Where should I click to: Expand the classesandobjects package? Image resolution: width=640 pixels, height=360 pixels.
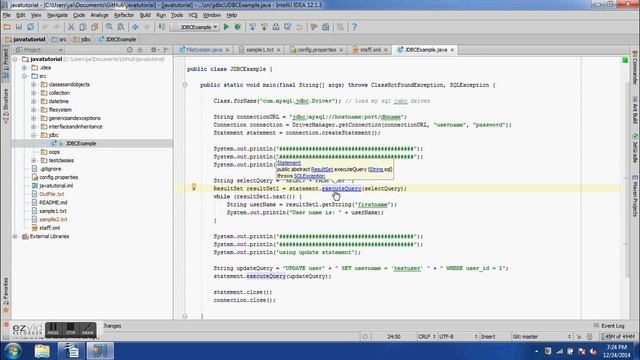coord(34,84)
